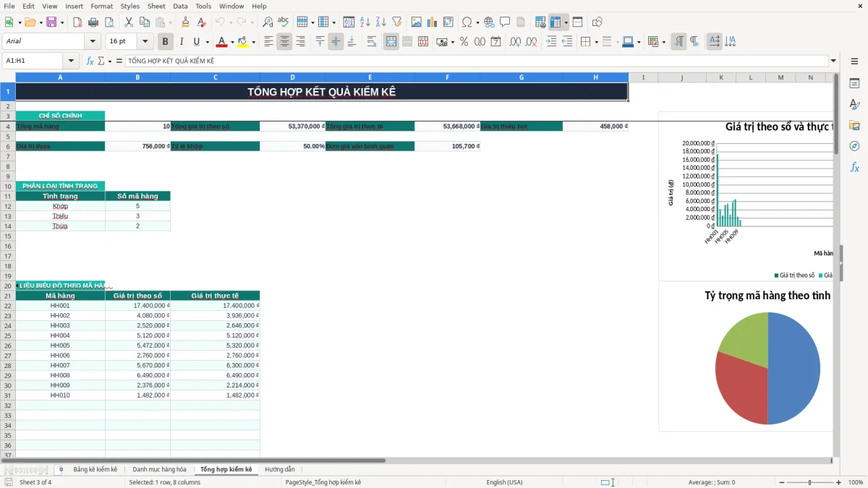
Task: Run spelling check
Action: [x=284, y=22]
